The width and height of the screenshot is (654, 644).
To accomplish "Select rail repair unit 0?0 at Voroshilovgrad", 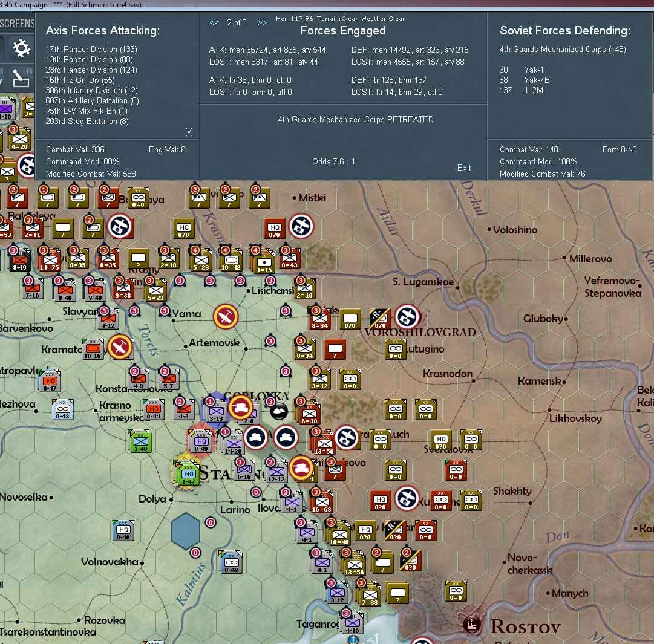I will [380, 319].
